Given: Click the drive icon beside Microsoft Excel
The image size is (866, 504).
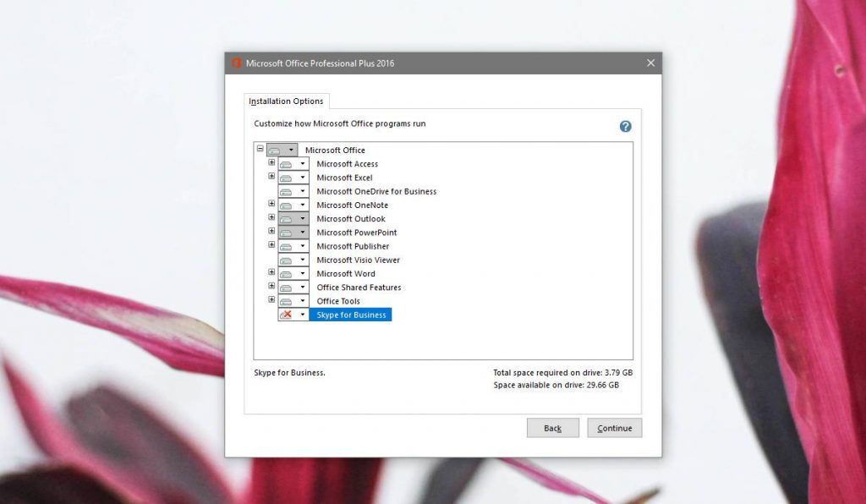Looking at the screenshot, I should [x=287, y=178].
